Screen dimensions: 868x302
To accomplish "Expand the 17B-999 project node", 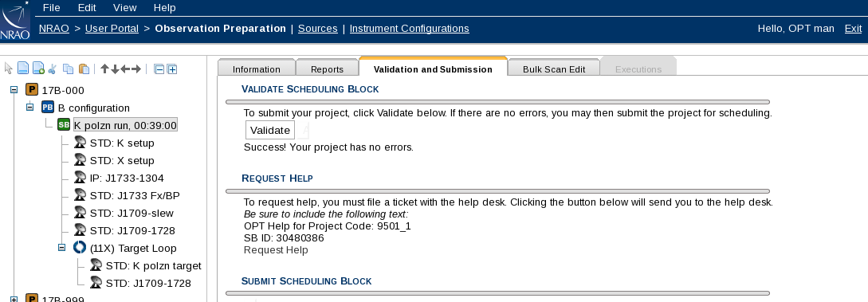I will [14, 300].
